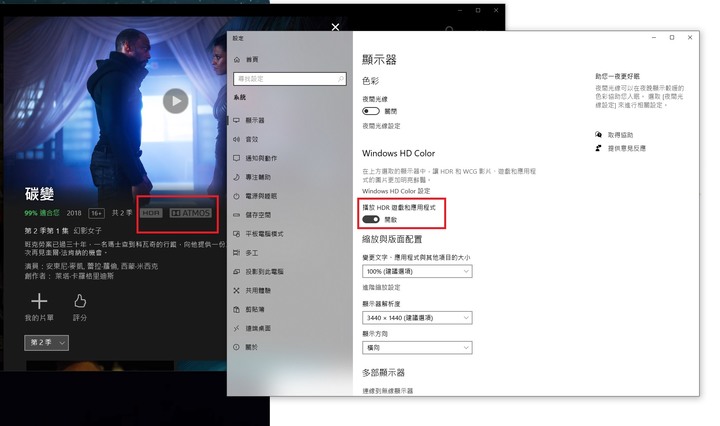Close the Netflix window behind Settings
The height and width of the screenshot is (426, 720).
(x=496, y=10)
